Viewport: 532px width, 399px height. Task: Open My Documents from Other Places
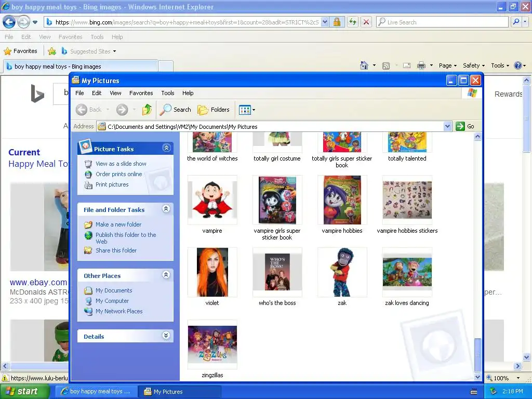[x=114, y=290]
